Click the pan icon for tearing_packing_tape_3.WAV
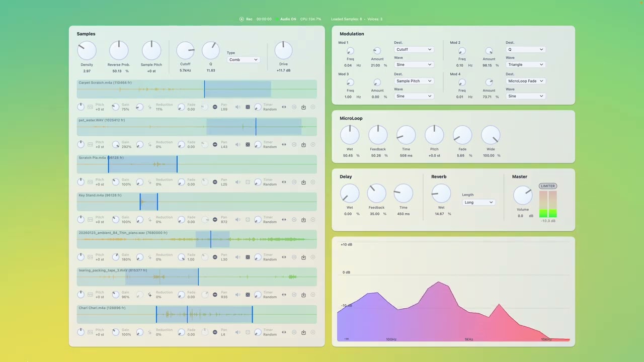This screenshot has width=644, height=362. 215,295
